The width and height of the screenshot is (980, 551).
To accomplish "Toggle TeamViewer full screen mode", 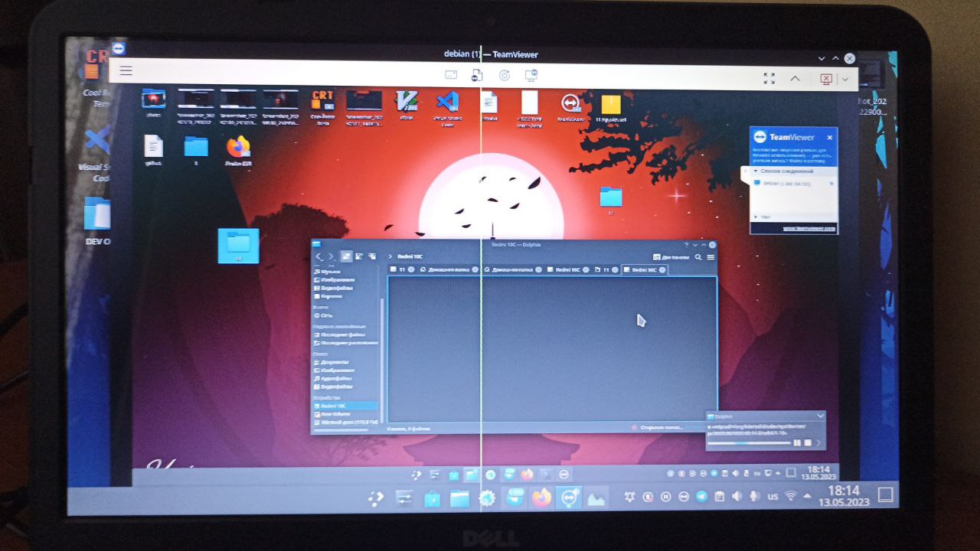I will tap(769, 78).
